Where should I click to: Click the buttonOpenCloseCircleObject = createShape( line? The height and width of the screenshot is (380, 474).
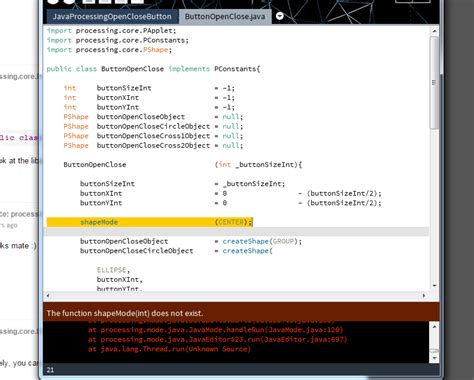(x=176, y=251)
